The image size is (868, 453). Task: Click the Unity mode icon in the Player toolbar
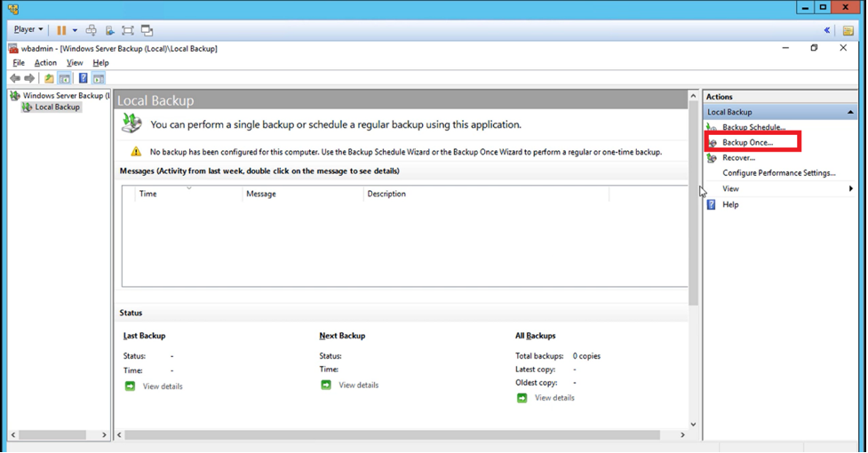click(147, 29)
